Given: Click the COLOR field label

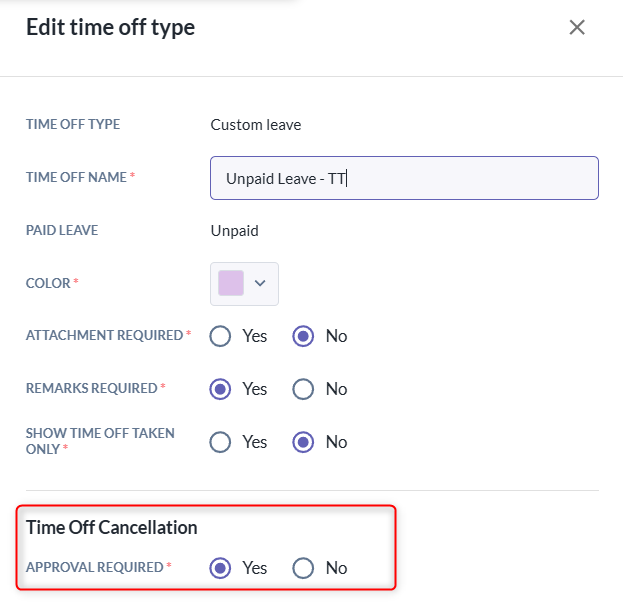Looking at the screenshot, I should [x=48, y=283].
